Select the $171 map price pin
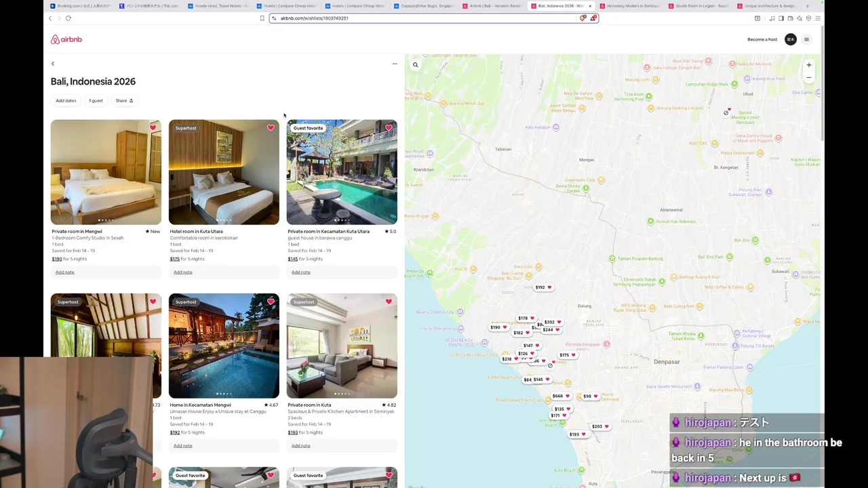868x488 pixels. (x=559, y=415)
